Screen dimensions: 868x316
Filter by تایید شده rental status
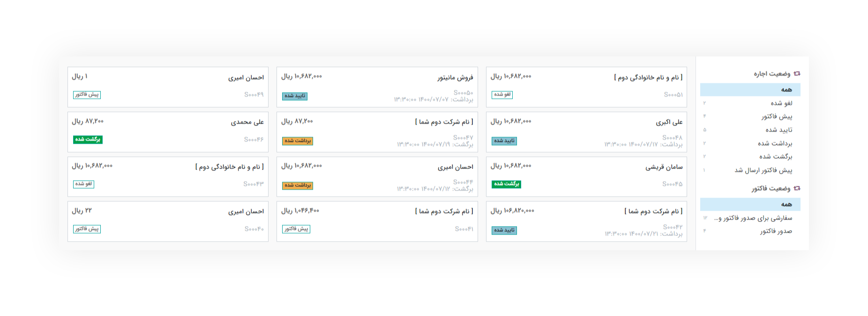750,130
